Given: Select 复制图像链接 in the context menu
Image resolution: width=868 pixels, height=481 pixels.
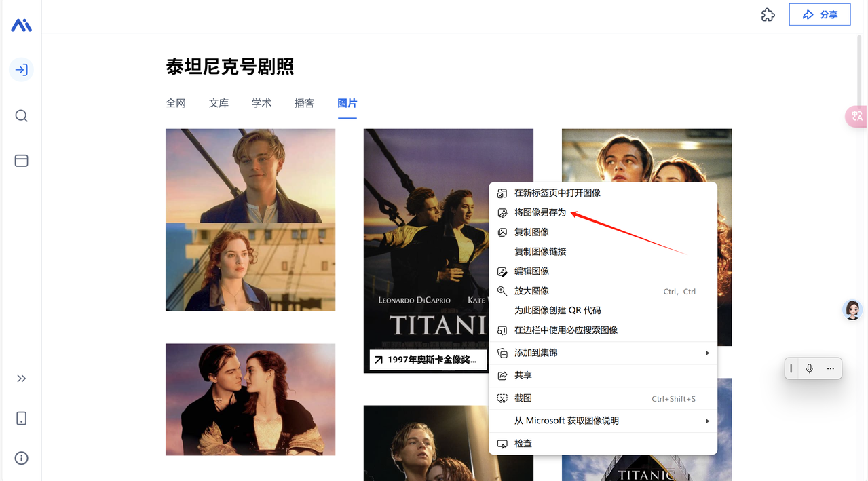Looking at the screenshot, I should point(603,252).
